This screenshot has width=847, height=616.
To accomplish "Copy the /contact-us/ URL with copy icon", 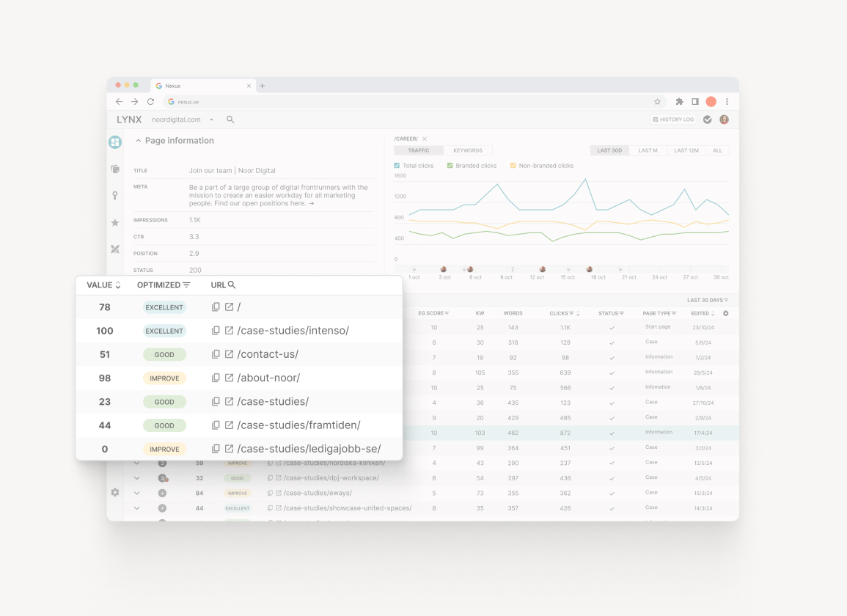I will pos(216,354).
